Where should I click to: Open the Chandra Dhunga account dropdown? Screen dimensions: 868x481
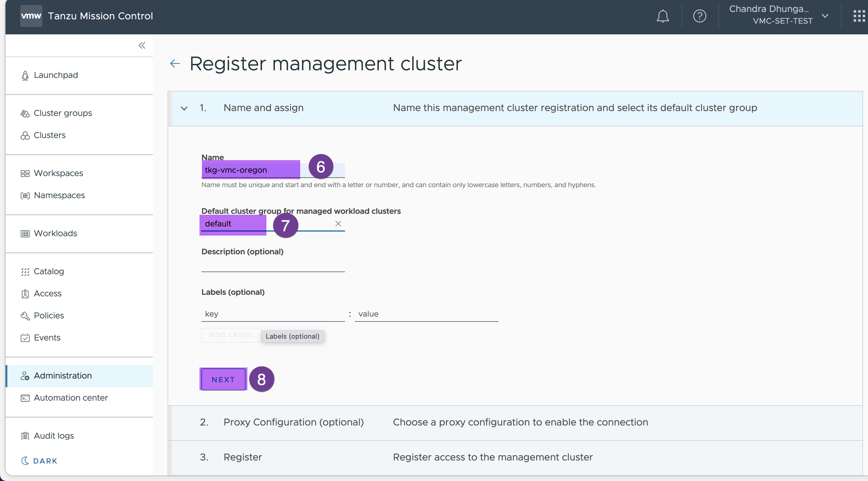pos(778,16)
